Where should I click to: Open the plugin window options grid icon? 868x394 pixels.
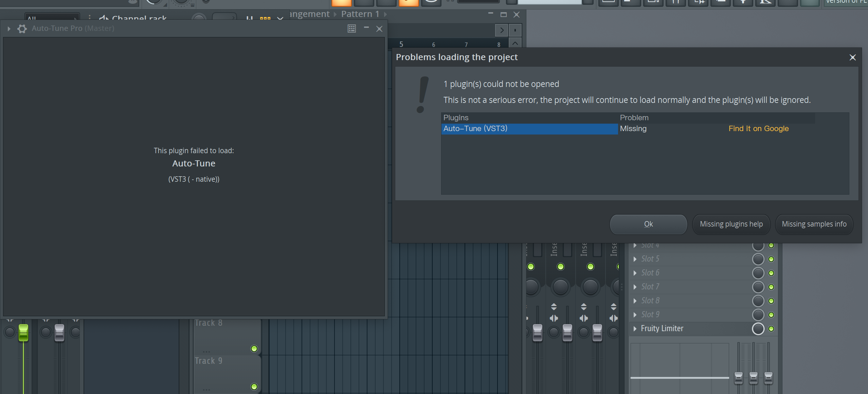point(351,29)
